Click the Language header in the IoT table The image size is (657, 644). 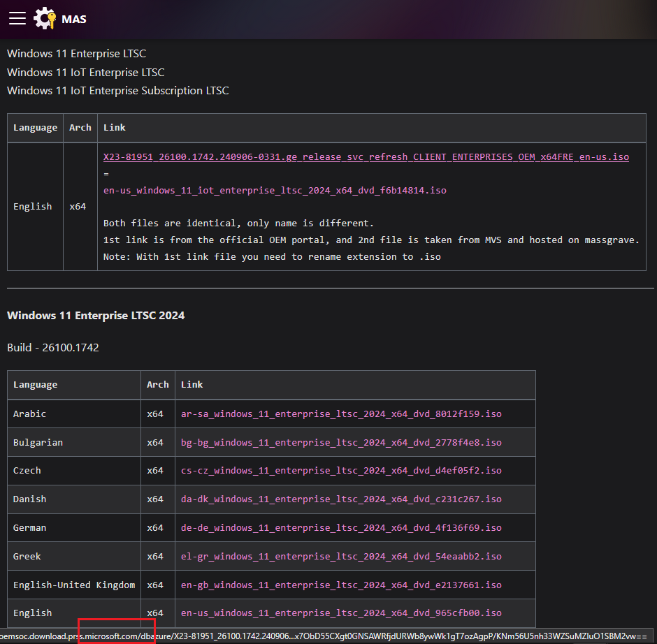tap(35, 128)
